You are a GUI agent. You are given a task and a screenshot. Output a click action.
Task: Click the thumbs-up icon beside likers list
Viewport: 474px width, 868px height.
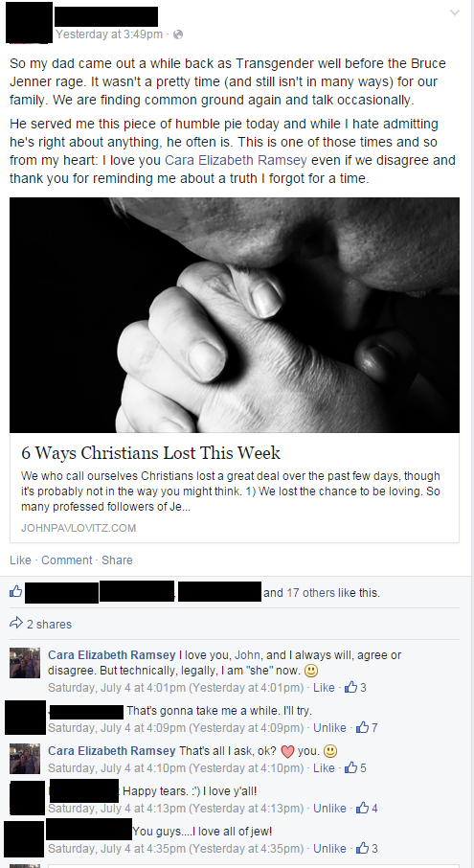(x=16, y=592)
